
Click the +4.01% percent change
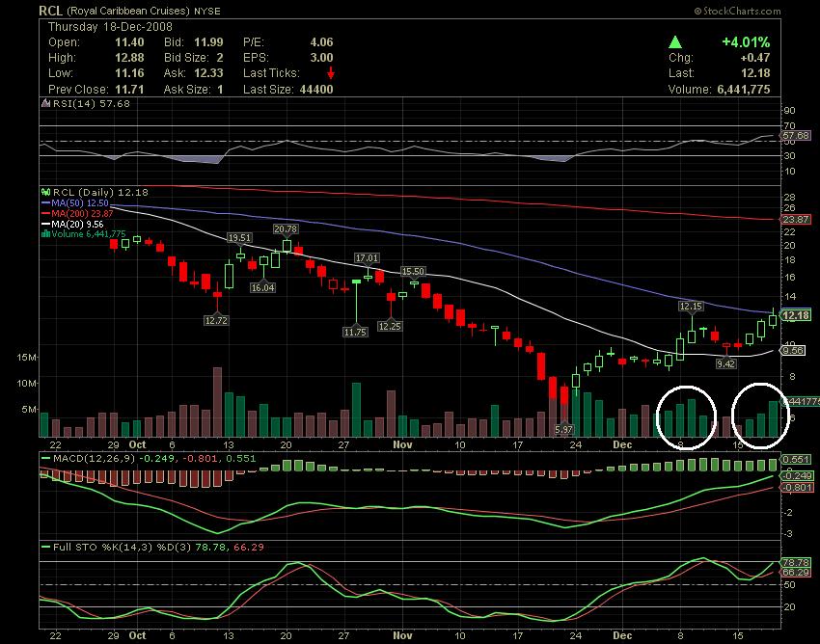tap(746, 41)
